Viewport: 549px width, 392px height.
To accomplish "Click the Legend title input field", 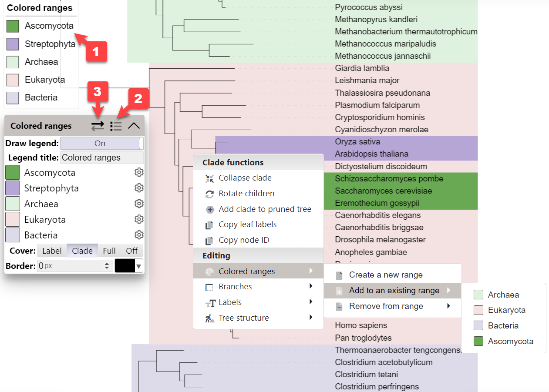I will click(x=102, y=157).
